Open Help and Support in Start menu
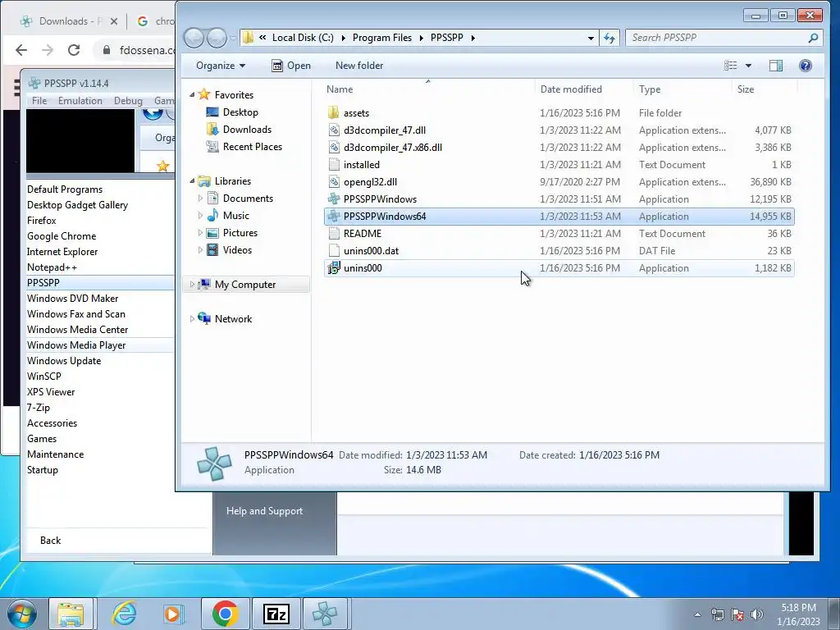The width and height of the screenshot is (840, 630). point(264,511)
